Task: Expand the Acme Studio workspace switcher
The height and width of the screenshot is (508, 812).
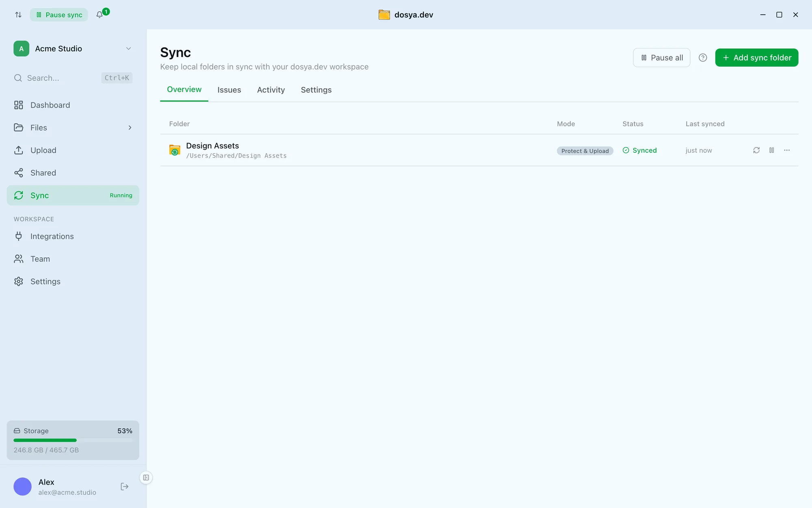Action: tap(73, 49)
